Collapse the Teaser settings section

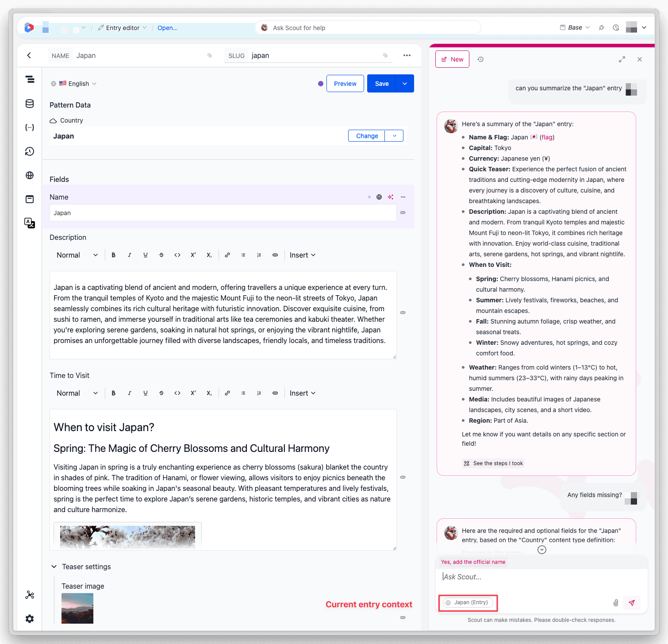point(54,567)
